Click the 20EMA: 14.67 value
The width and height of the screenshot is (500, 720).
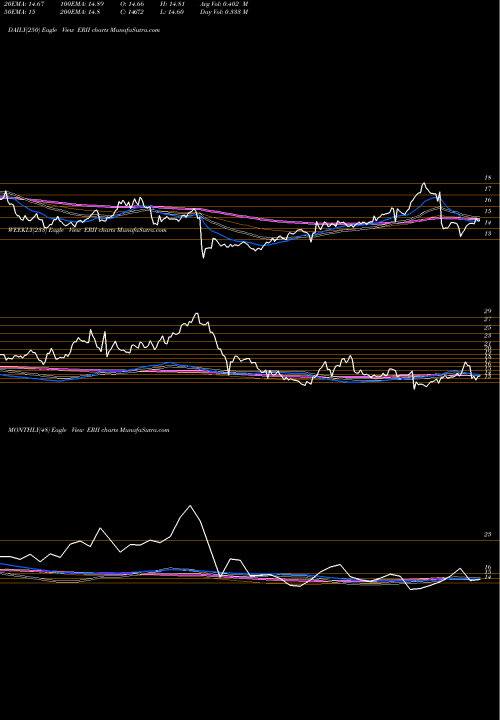tap(23, 4)
